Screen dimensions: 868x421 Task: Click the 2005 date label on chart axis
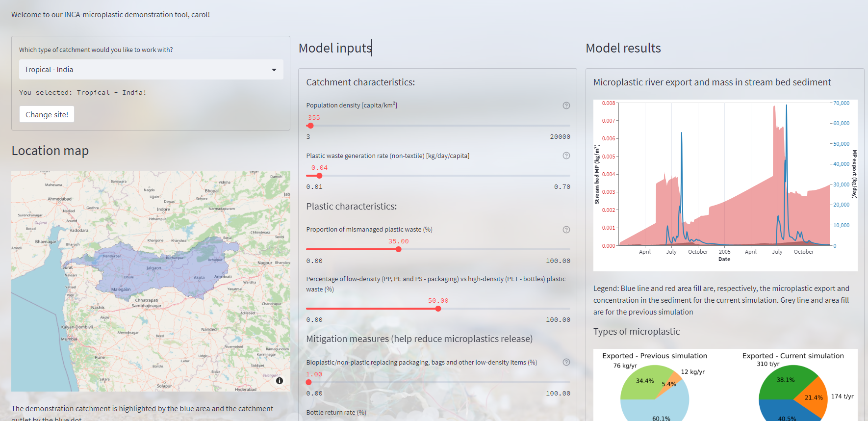pos(724,252)
